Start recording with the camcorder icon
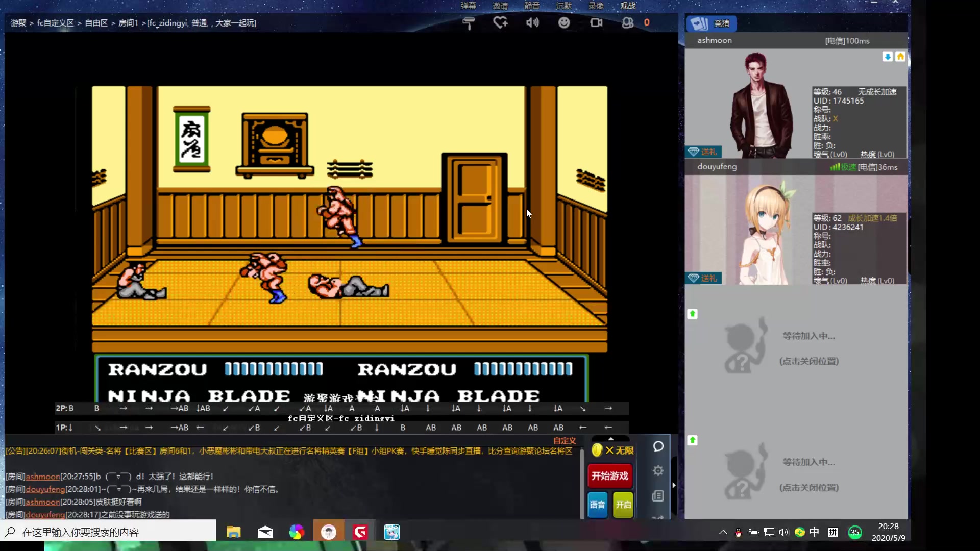The width and height of the screenshot is (980, 551). (596, 22)
